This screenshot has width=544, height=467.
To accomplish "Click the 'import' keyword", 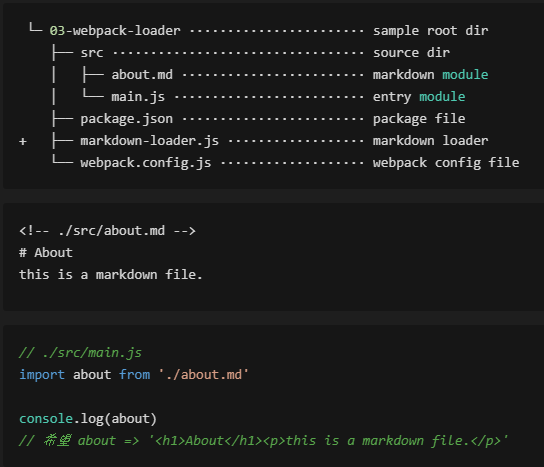I will tap(42, 375).
